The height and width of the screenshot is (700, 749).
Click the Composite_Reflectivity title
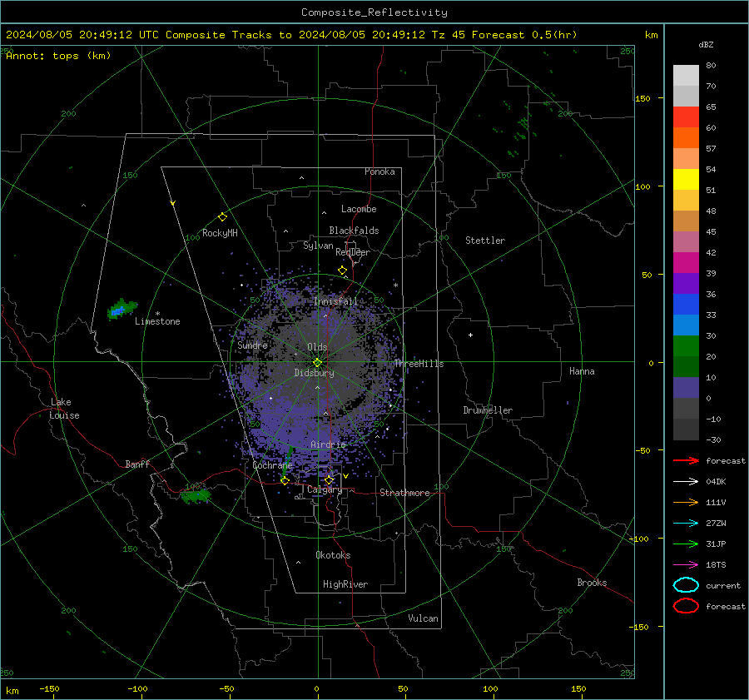tap(374, 12)
